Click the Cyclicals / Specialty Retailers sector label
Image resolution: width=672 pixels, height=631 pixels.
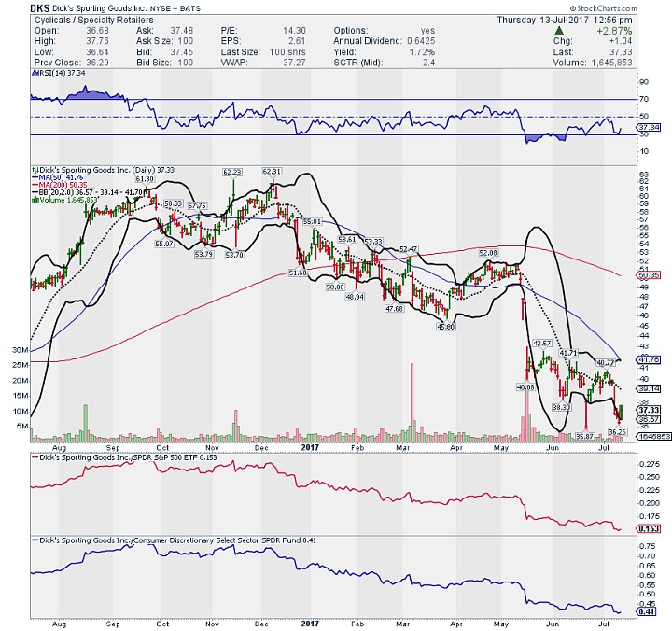point(93,20)
